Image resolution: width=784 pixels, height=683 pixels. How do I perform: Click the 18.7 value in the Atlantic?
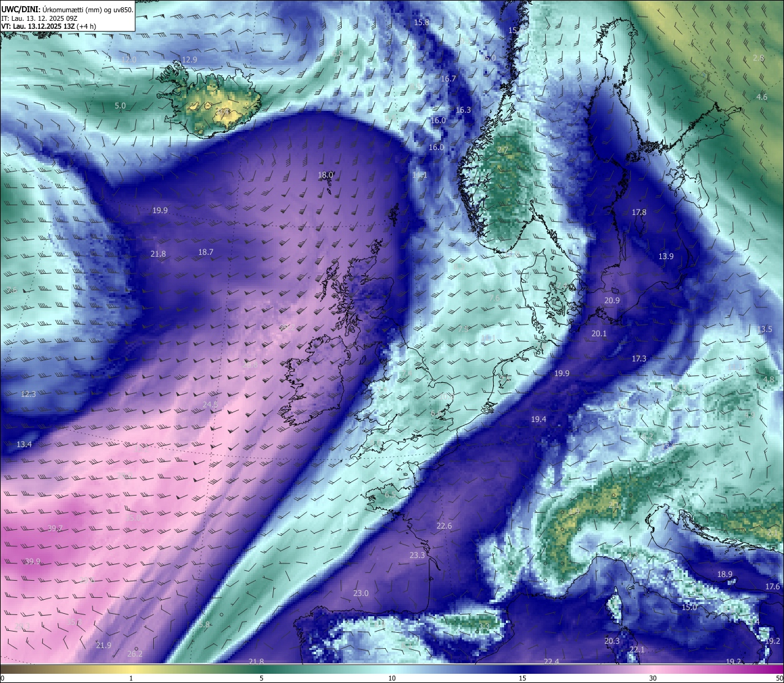pyautogui.click(x=206, y=252)
